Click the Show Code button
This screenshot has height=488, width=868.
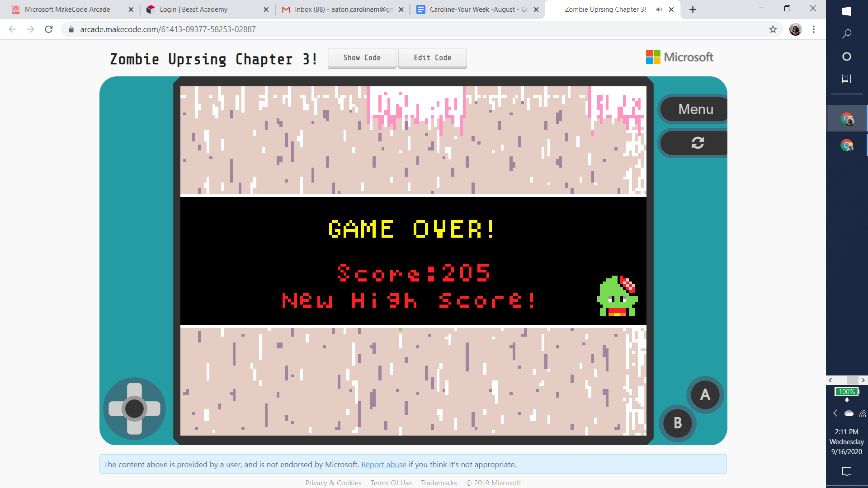click(x=362, y=58)
